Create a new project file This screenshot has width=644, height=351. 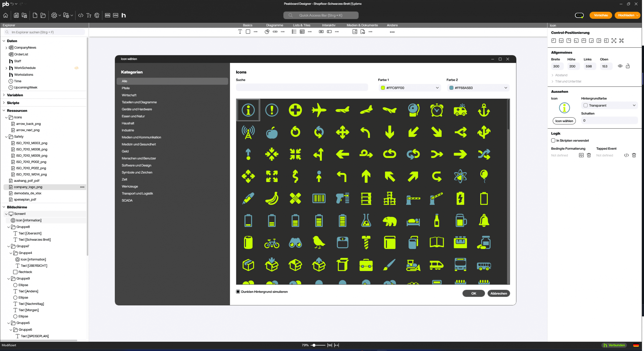35,15
